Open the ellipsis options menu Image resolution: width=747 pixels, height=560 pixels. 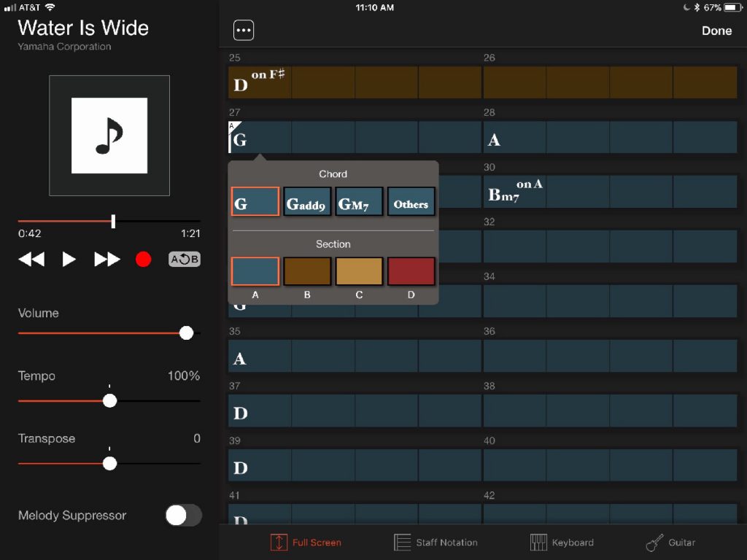point(244,29)
